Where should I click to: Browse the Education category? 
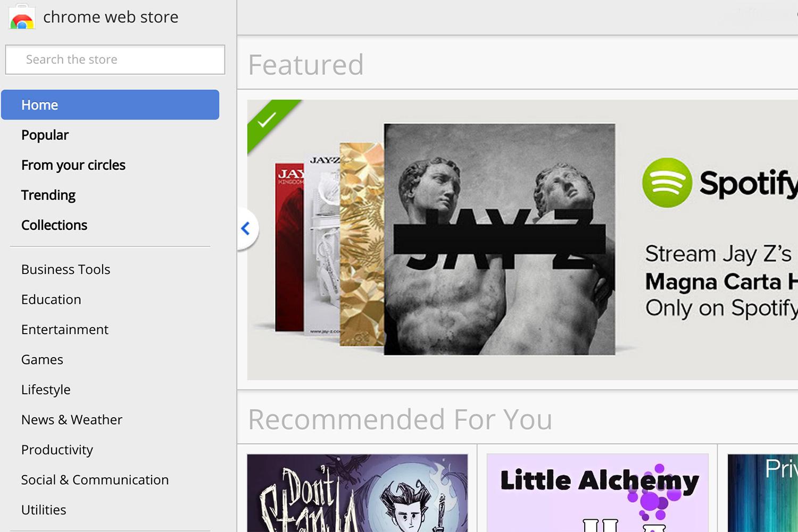pyautogui.click(x=51, y=300)
